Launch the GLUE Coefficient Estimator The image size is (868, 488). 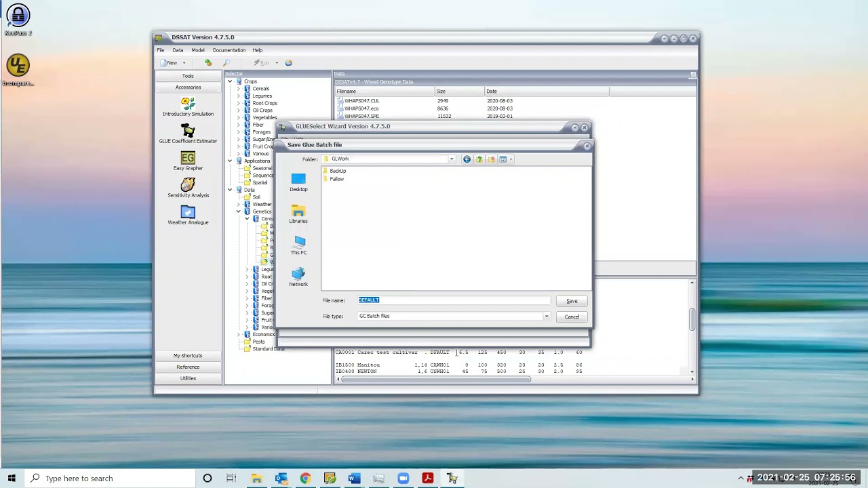pos(188,134)
